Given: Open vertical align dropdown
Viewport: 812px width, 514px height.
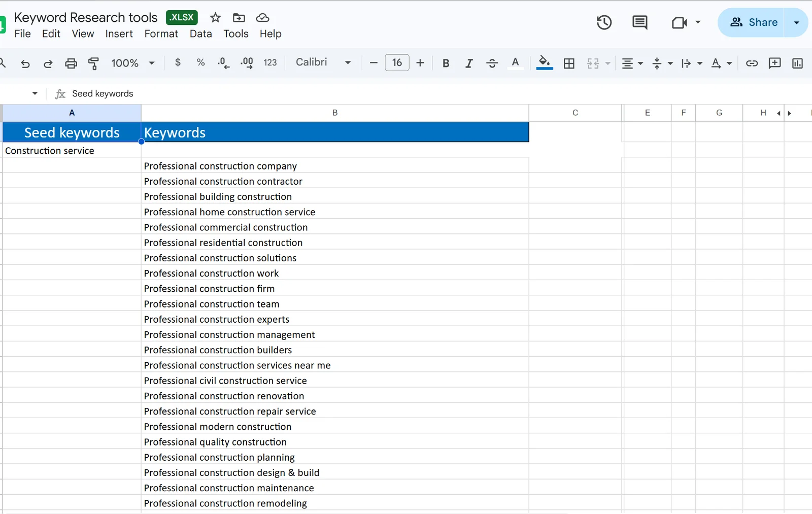Looking at the screenshot, I should 662,63.
